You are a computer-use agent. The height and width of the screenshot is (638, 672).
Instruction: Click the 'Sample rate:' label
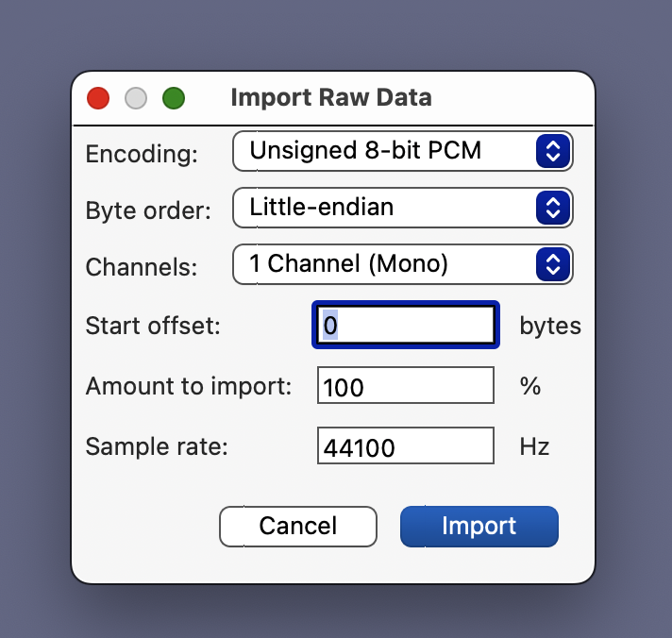click(157, 445)
